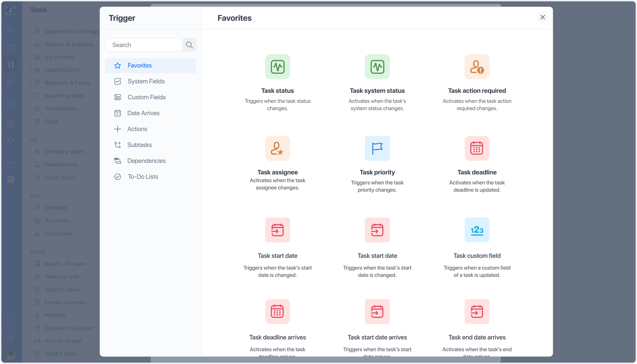637x364 pixels.
Task: Open Departments under HR
Action: point(56,164)
